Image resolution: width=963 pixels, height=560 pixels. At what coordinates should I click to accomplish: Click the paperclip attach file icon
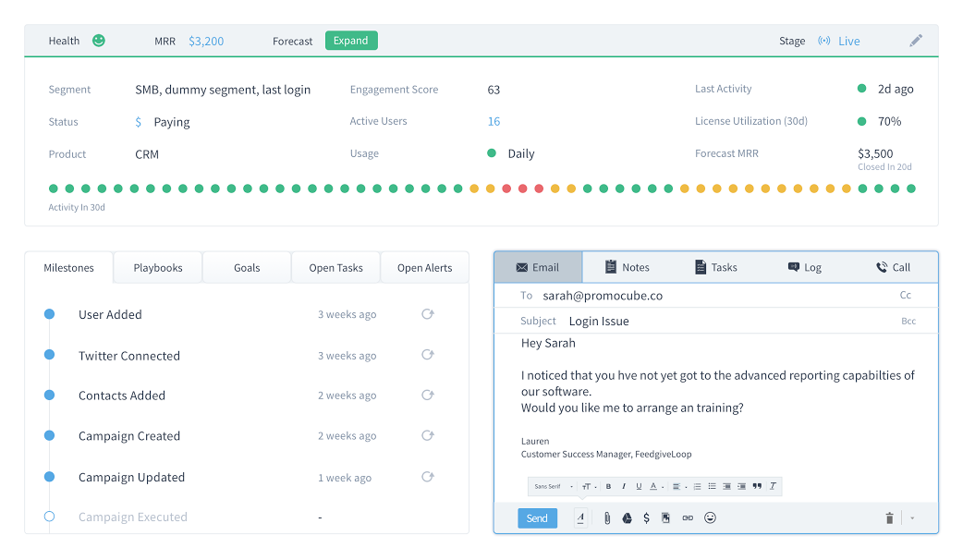click(x=607, y=517)
